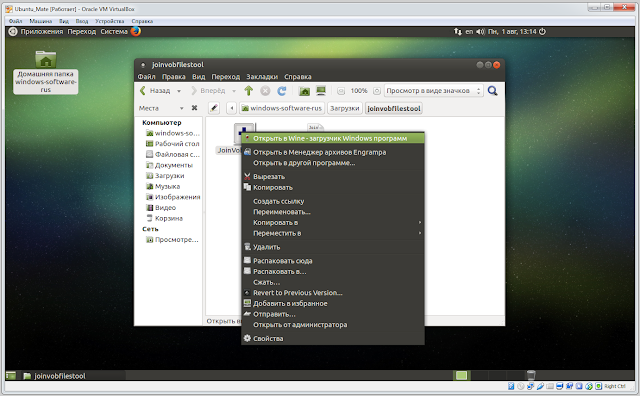Choose Создать ссылку
The height and width of the screenshot is (396, 640).
(333, 201)
